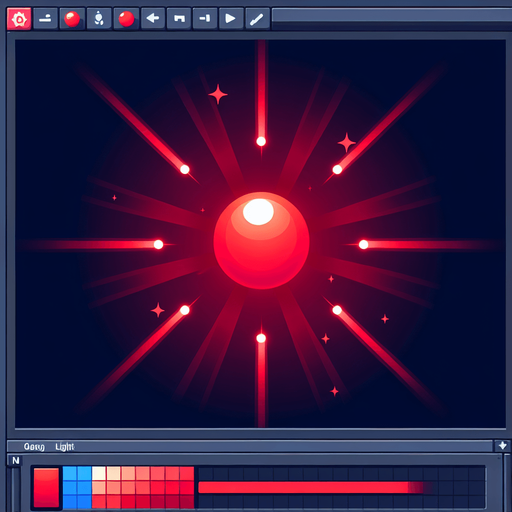Pick the light peach swatch next to cream

pos(113,473)
